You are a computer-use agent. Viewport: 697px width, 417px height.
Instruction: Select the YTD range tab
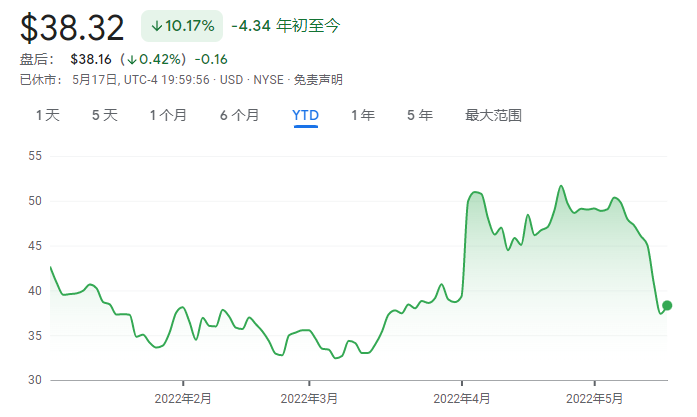305,115
